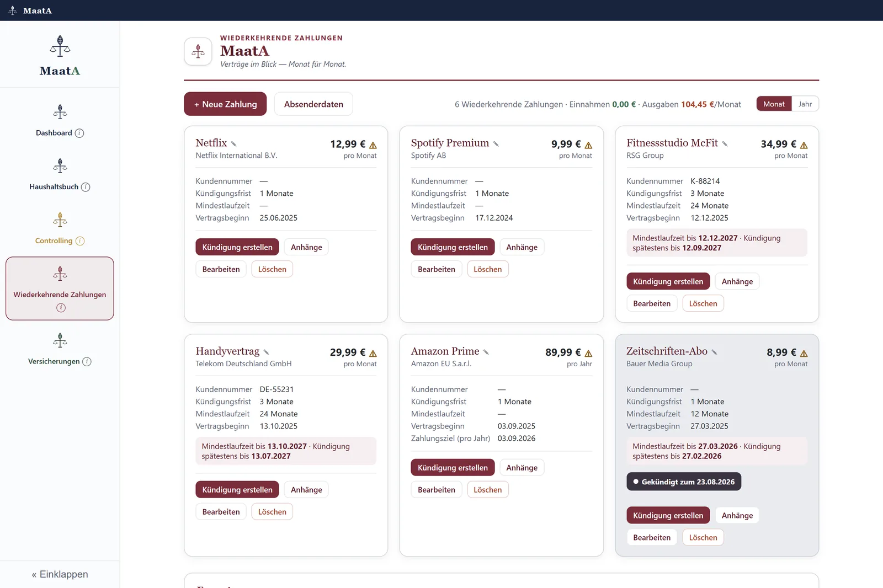Click the pencil icon beside Amazon Prime
Image resolution: width=883 pixels, height=588 pixels.
coord(486,352)
